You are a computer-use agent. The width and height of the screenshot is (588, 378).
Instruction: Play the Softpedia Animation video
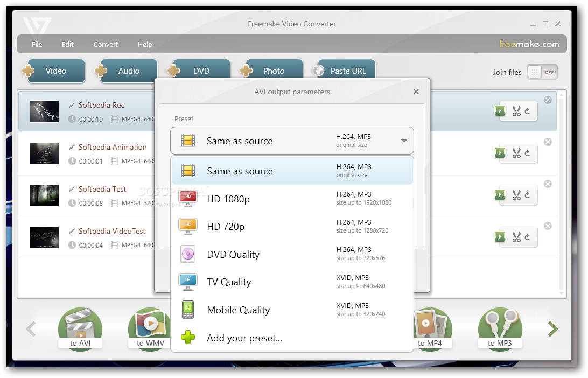click(x=500, y=153)
